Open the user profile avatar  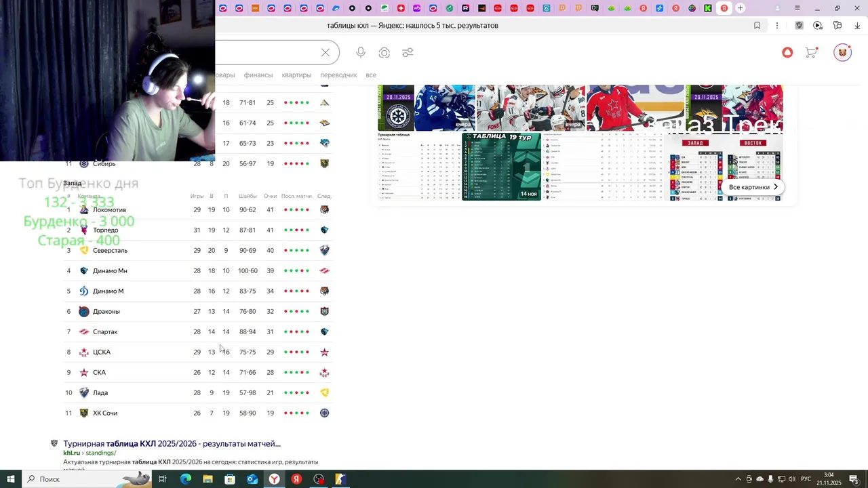point(842,53)
